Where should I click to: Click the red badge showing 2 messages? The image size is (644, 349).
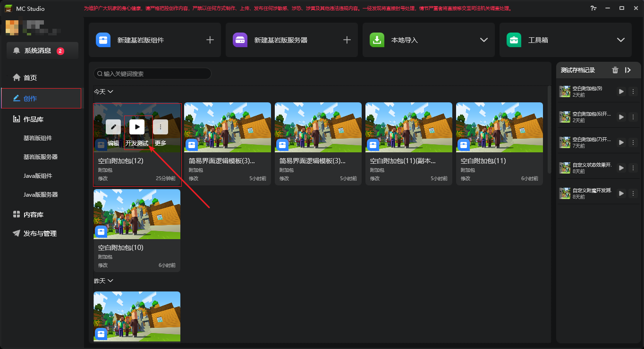(x=60, y=51)
